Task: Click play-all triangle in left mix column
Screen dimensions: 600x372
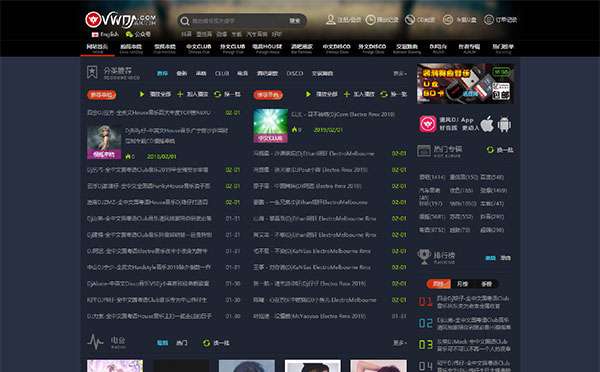Action: pos(142,94)
